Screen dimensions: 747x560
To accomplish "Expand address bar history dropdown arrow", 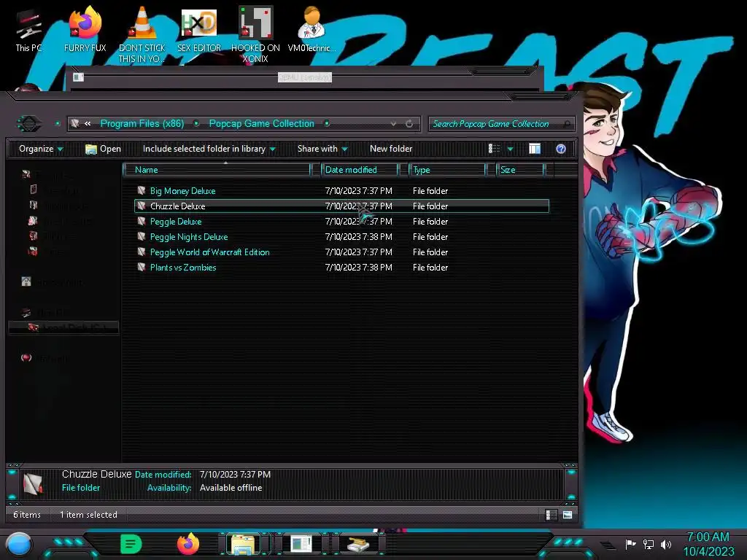I will point(393,124).
